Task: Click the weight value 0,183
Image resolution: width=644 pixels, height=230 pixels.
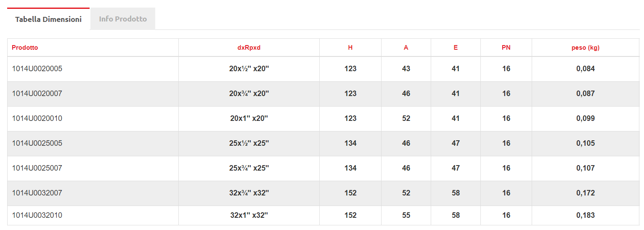Action: pos(586,215)
